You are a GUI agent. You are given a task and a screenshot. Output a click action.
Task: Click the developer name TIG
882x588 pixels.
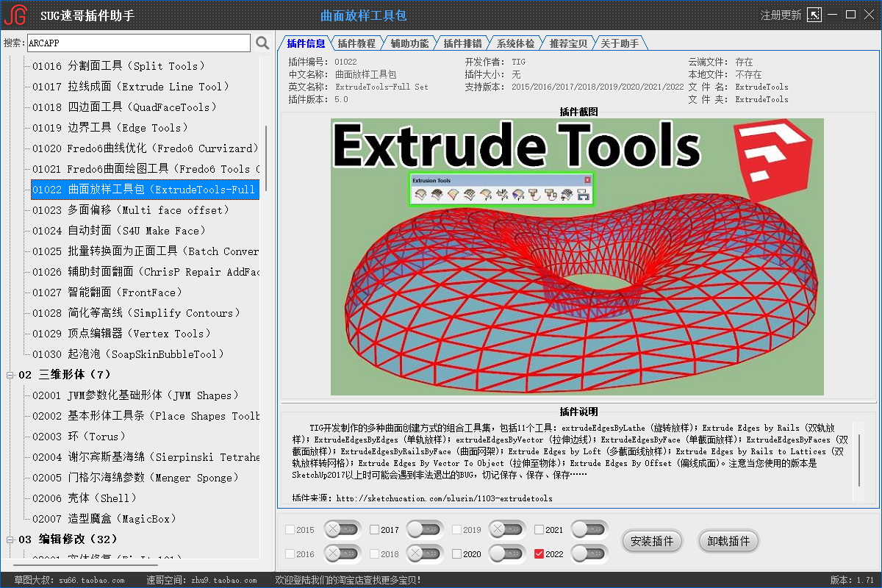pos(519,62)
